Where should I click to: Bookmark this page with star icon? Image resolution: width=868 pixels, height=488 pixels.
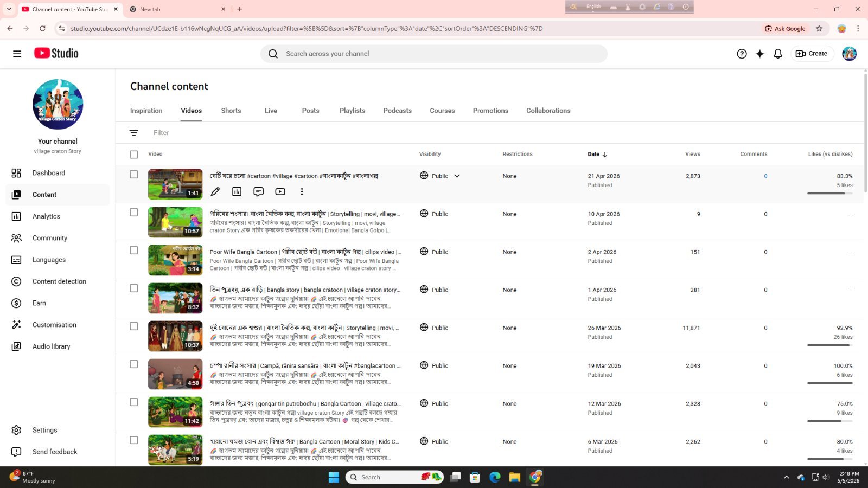click(819, 29)
